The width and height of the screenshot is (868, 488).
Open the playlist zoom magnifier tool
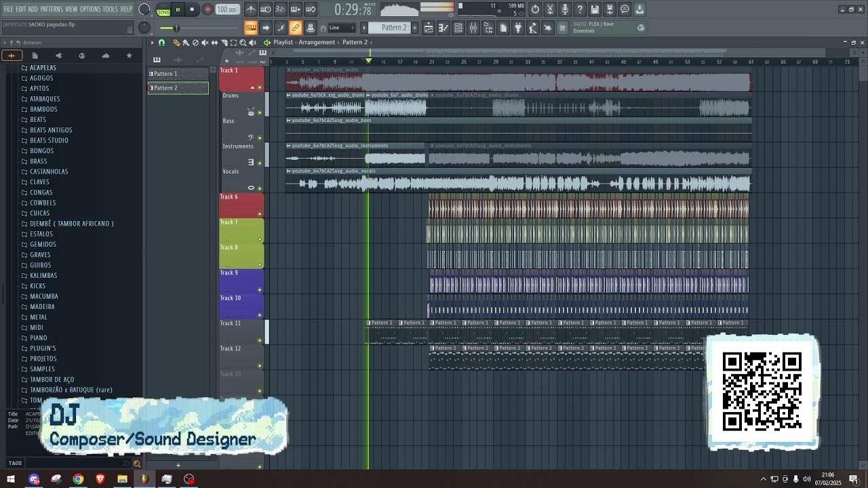(243, 42)
